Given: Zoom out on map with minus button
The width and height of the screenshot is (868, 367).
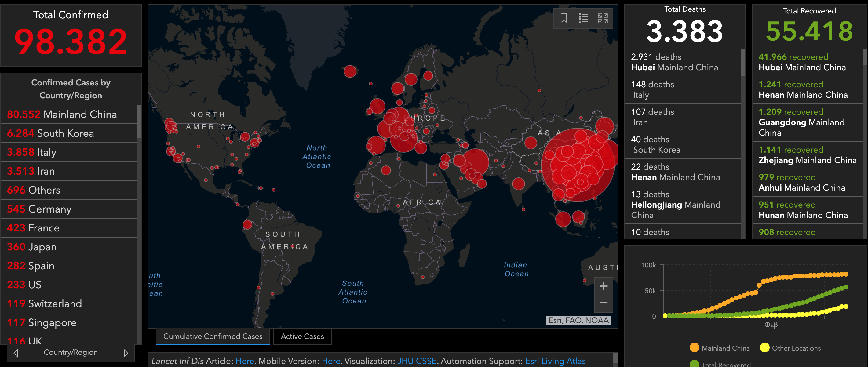Looking at the screenshot, I should pyautogui.click(x=604, y=303).
